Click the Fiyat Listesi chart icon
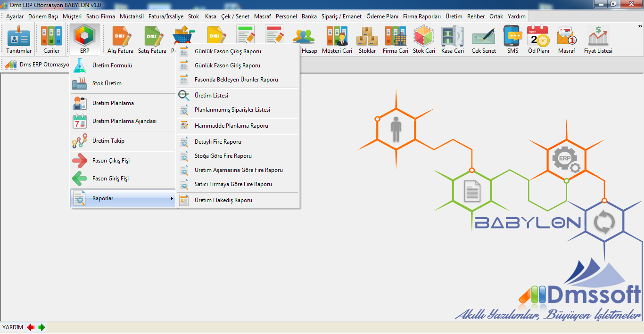Screen dimensions: 644x334 point(598,40)
